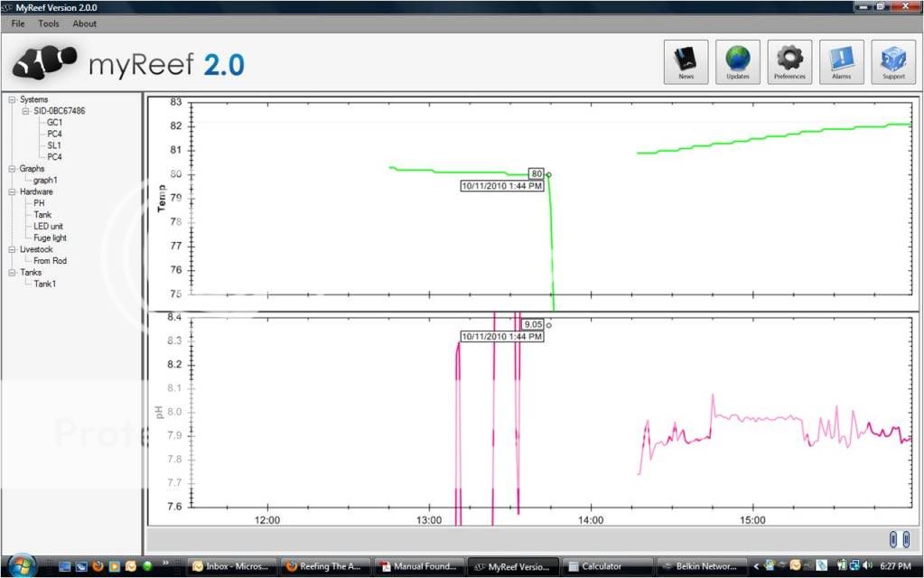Open the volume speaker tray icon
Viewport: 924px width, 578px height.
pos(867,565)
